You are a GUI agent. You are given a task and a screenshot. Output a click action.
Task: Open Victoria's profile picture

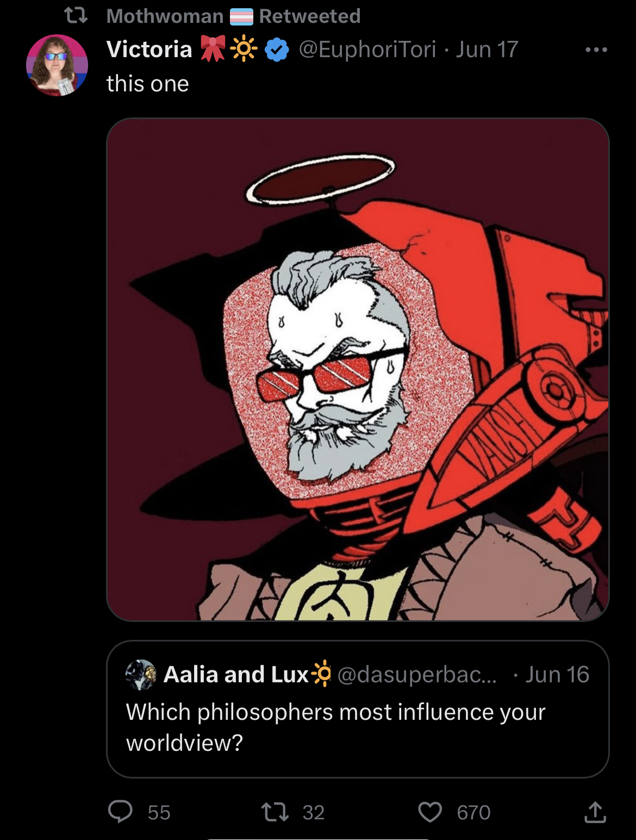coord(57,65)
